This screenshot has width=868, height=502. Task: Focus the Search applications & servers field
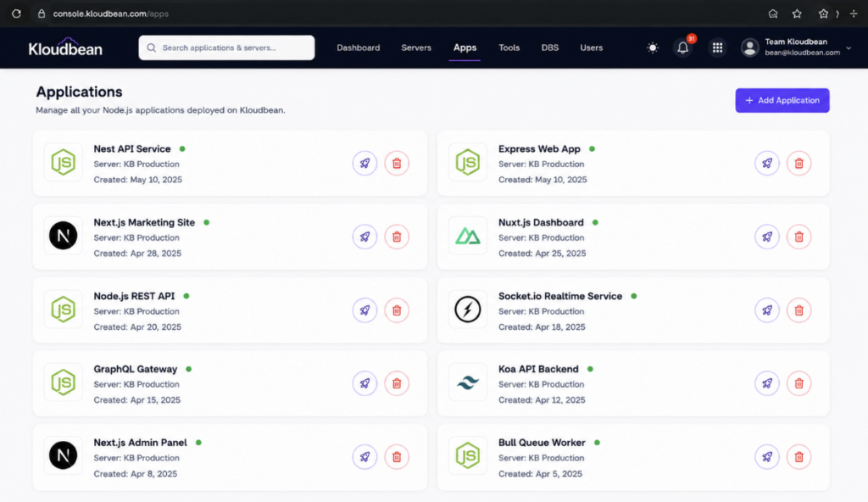click(x=226, y=47)
